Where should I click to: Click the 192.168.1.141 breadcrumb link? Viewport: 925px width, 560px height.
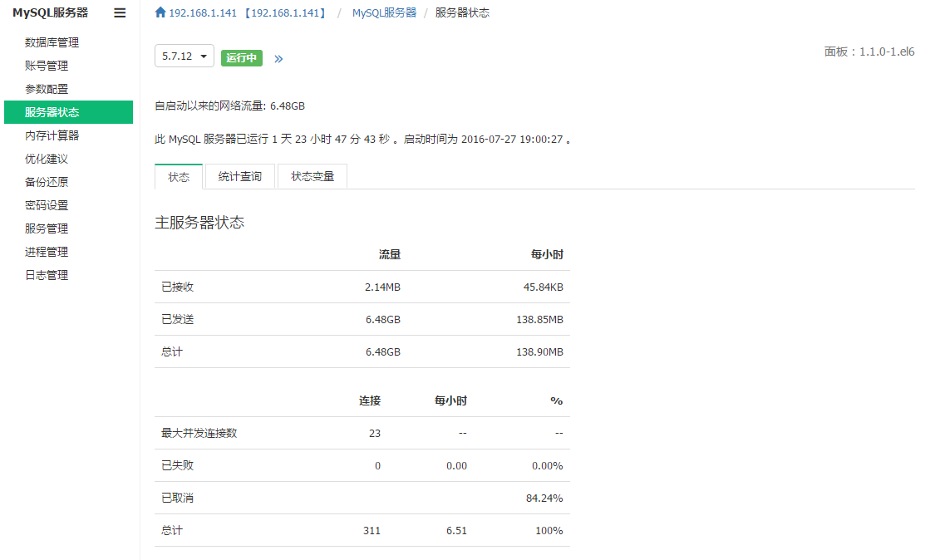(x=248, y=13)
